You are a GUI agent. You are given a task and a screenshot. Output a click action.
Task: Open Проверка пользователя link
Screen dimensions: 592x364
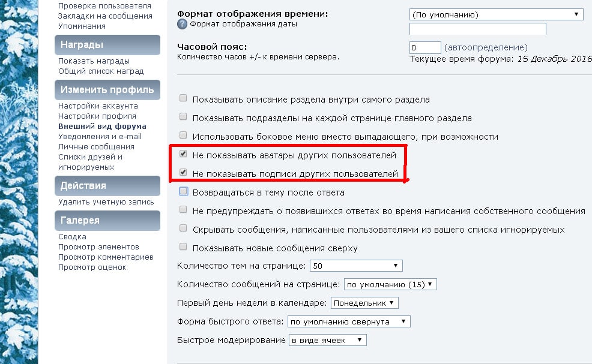pyautogui.click(x=104, y=5)
